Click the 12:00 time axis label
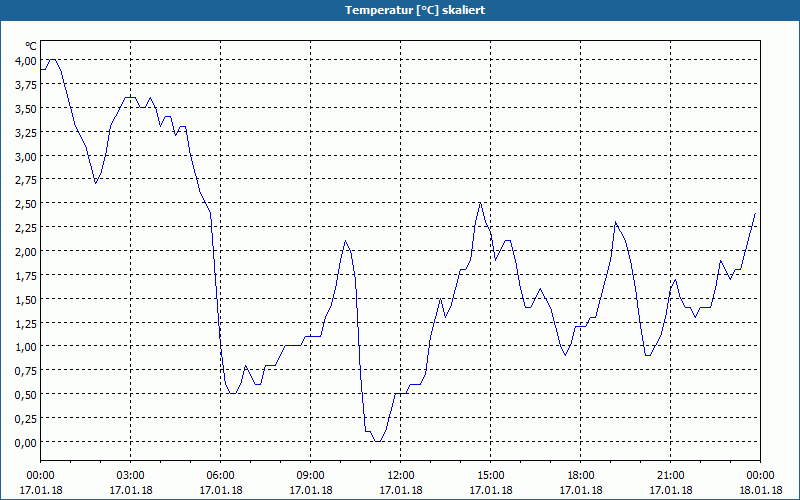800x500 pixels. pos(401,476)
